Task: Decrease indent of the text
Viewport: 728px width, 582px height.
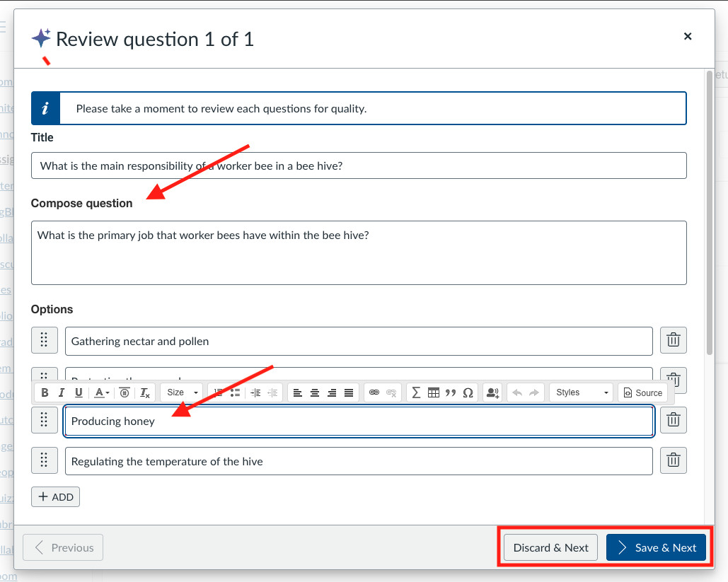Action: coord(272,392)
